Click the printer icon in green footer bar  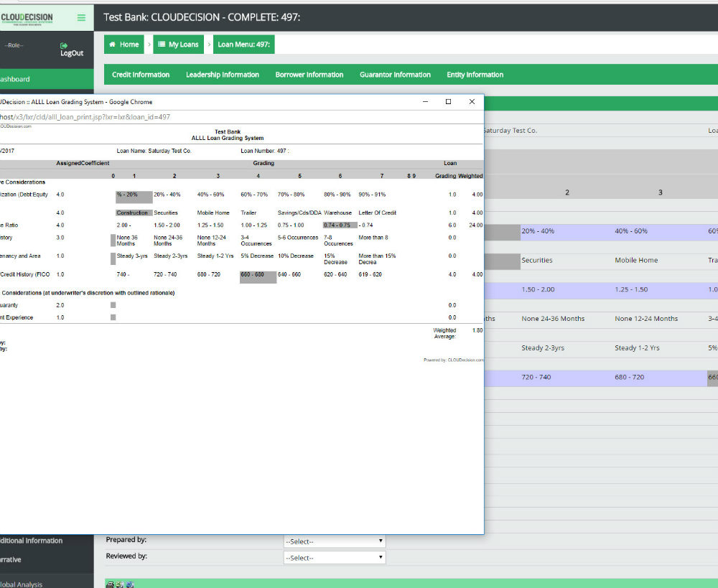coord(110,584)
